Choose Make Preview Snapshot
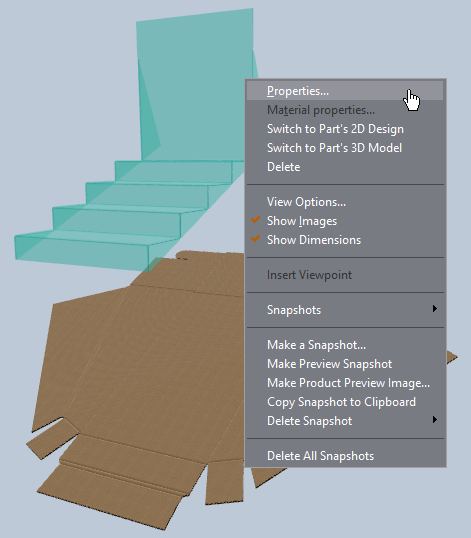 [x=345, y=364]
